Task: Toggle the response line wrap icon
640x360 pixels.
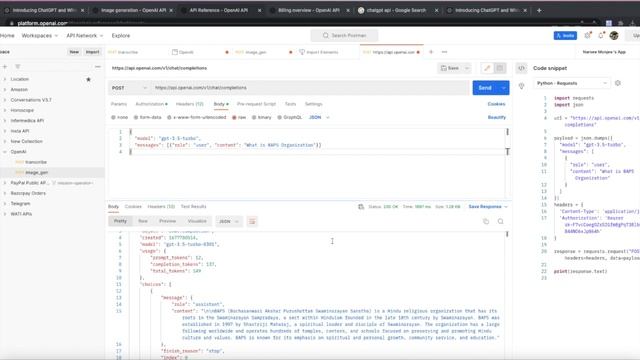Action: (x=252, y=221)
